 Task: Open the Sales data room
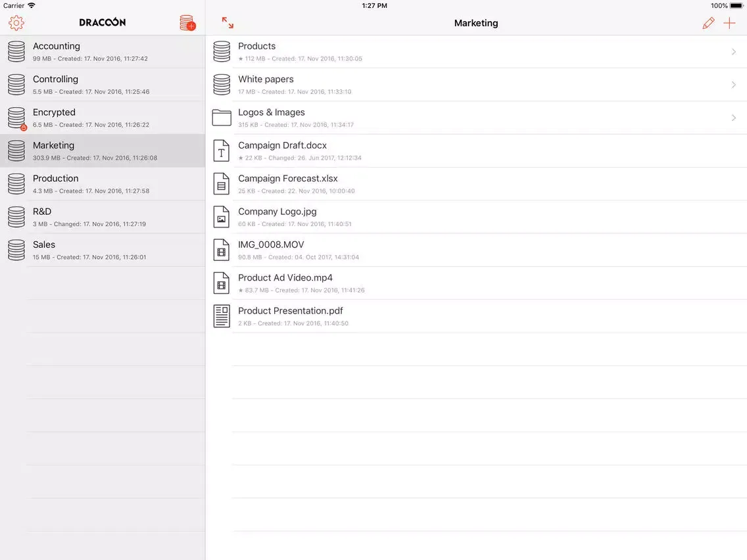click(x=103, y=250)
